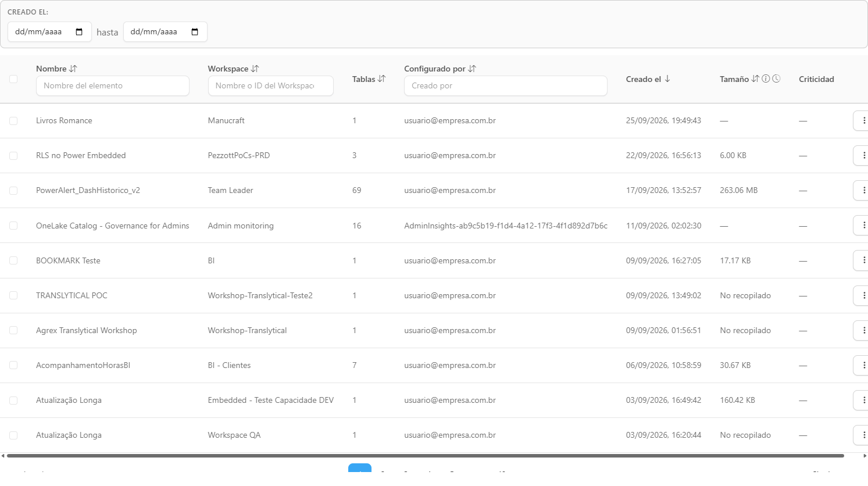Image resolution: width=868 pixels, height=486 pixels.
Task: Mark the PowerAlert_DashHistorico_v2 row checkbox
Action: pos(13,191)
